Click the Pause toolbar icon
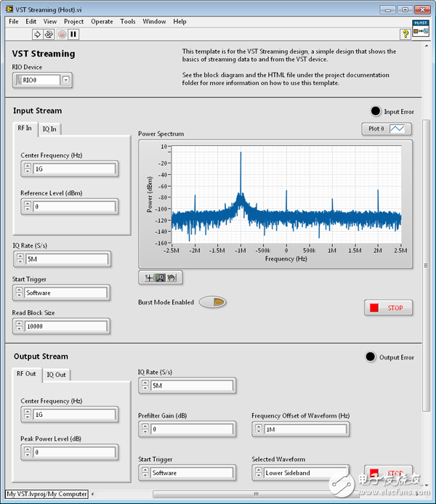This screenshot has width=436, height=504. click(73, 34)
